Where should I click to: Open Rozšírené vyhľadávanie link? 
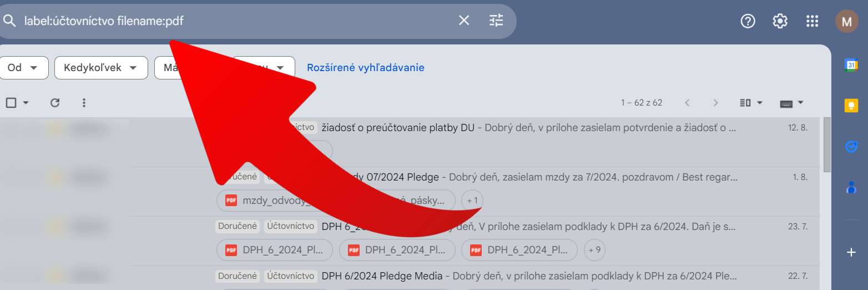(x=366, y=68)
